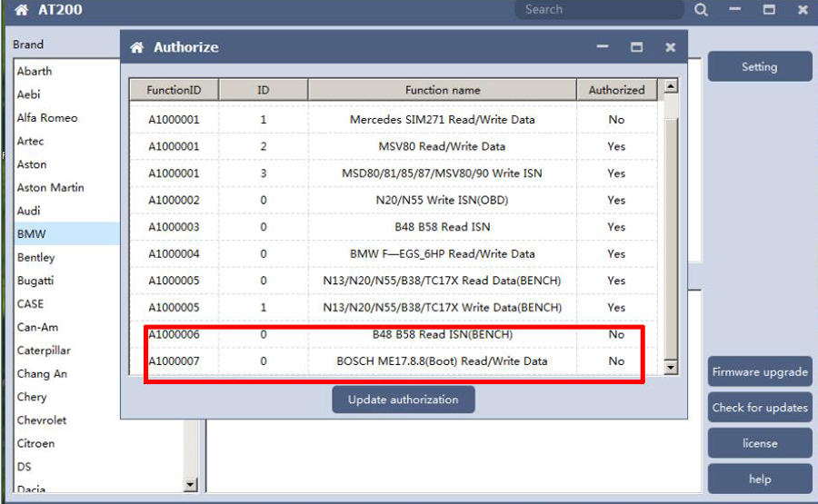Select Chery brand

[31, 397]
